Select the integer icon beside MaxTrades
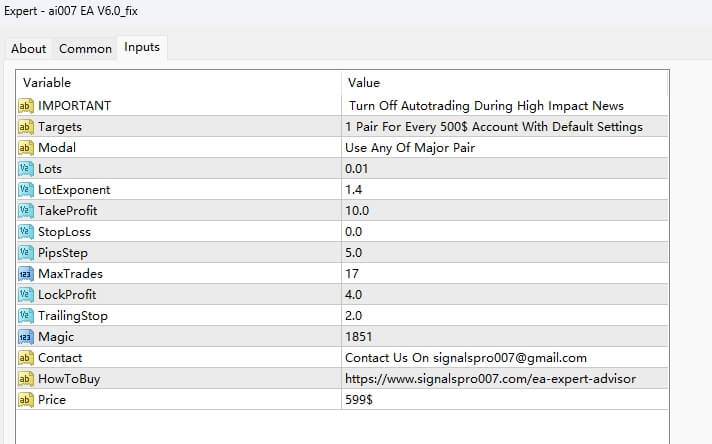The width and height of the screenshot is (712, 444). (26, 274)
